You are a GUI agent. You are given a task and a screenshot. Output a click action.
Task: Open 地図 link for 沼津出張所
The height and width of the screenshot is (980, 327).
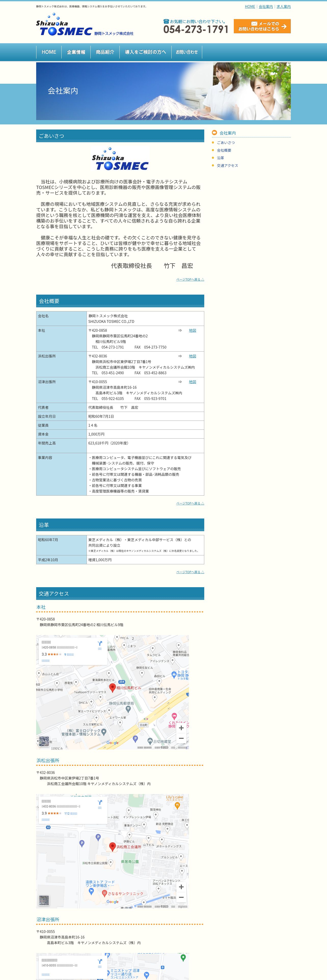click(x=192, y=382)
